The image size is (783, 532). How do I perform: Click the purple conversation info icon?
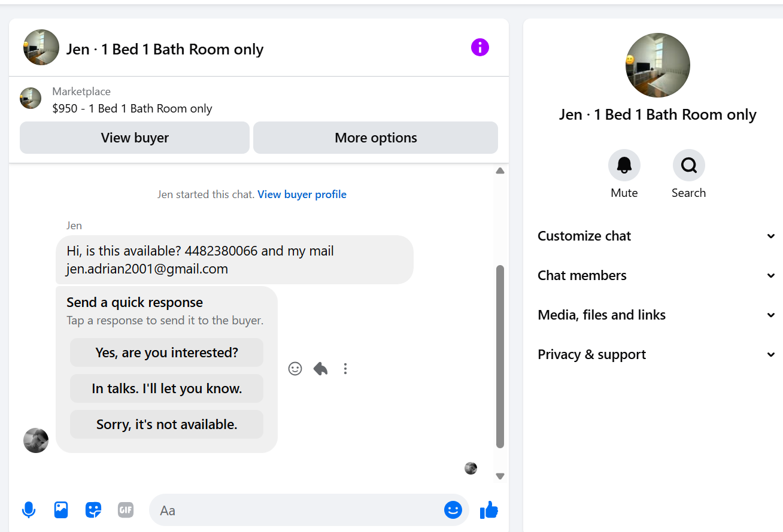click(x=480, y=47)
